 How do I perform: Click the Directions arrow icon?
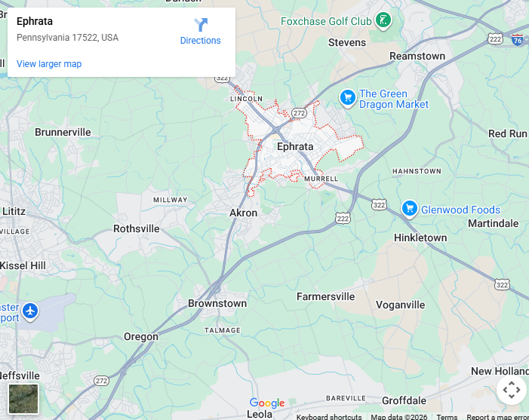[201, 25]
